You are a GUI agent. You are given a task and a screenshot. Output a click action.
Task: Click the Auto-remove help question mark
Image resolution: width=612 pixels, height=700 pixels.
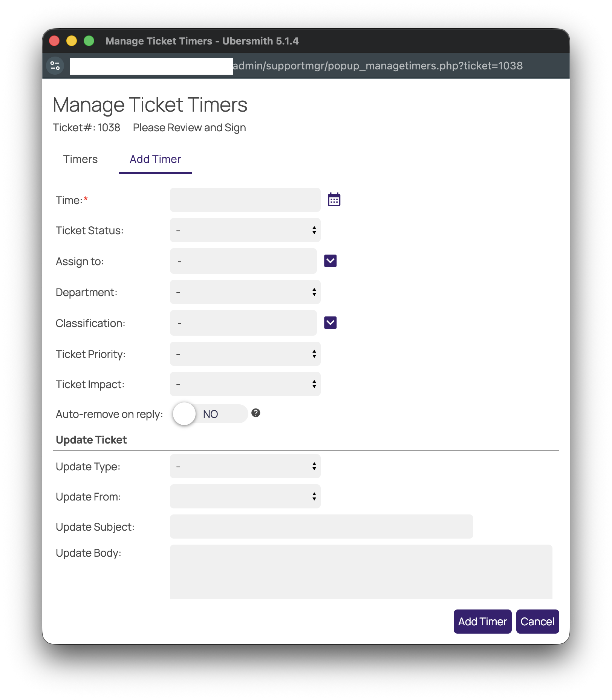pos(256,413)
